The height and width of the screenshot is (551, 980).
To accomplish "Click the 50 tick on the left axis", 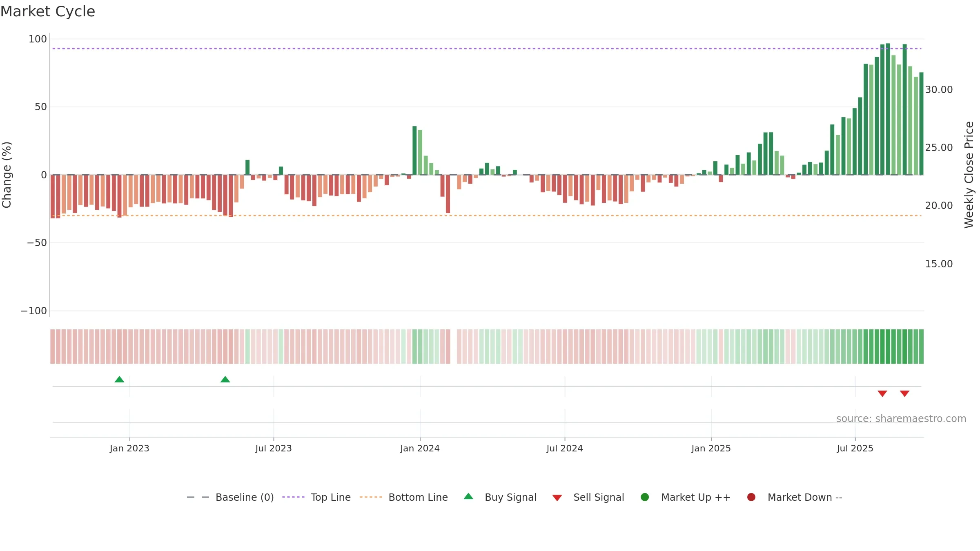I will point(41,107).
